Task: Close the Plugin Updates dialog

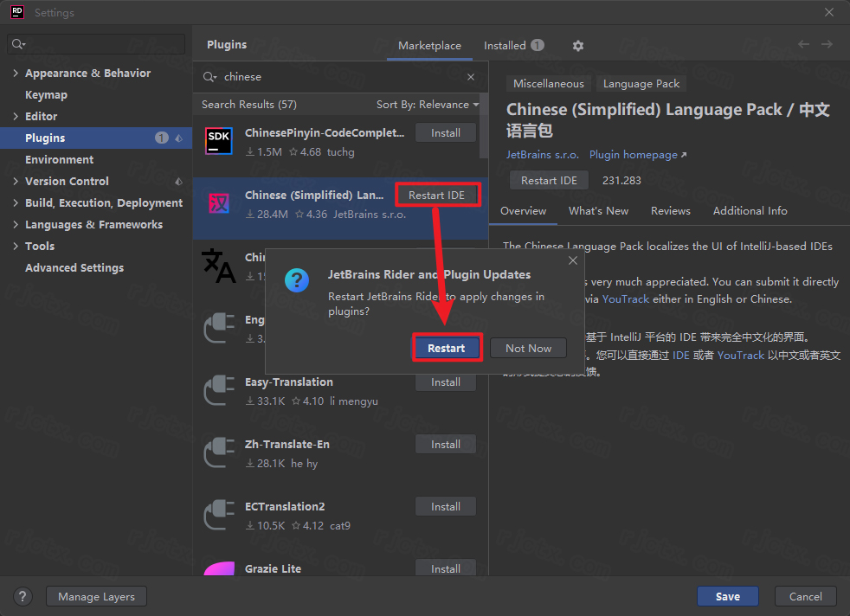Action: [x=572, y=260]
